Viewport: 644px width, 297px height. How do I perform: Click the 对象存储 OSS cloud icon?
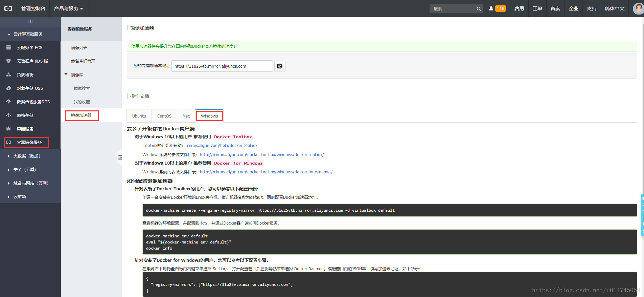pos(9,88)
